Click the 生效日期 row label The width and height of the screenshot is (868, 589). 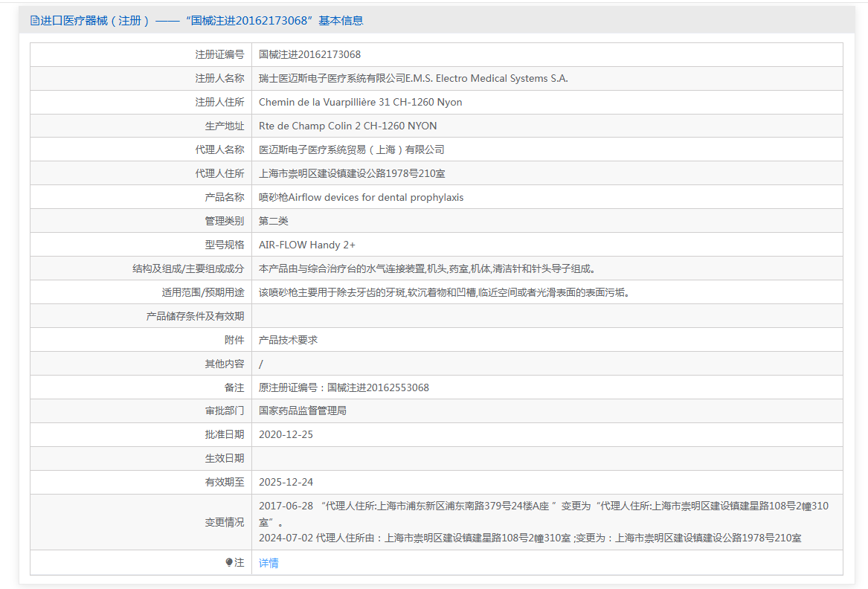[x=224, y=458]
